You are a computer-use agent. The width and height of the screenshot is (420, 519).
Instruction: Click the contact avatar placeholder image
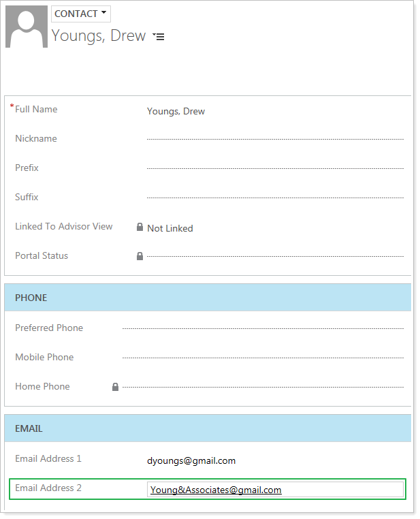pyautogui.click(x=27, y=27)
